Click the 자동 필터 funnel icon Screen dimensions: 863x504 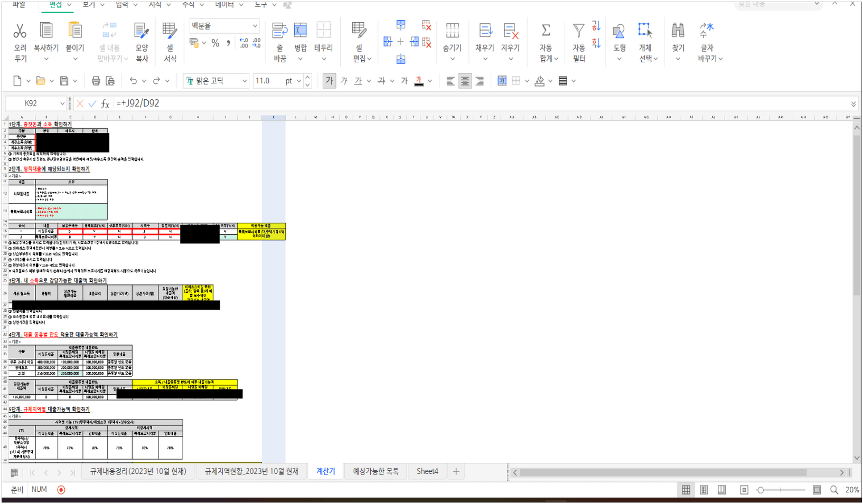click(x=579, y=31)
